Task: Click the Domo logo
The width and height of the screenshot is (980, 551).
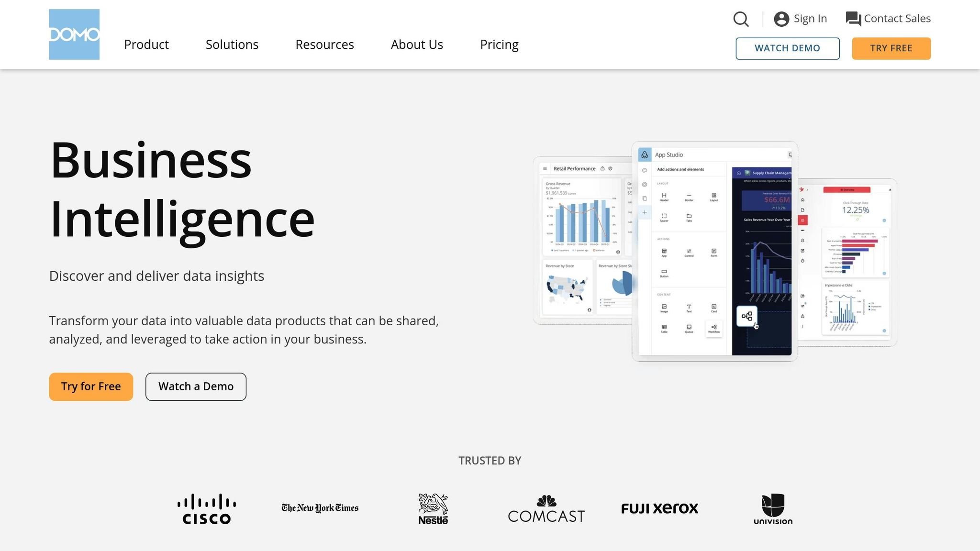Action: [x=74, y=34]
